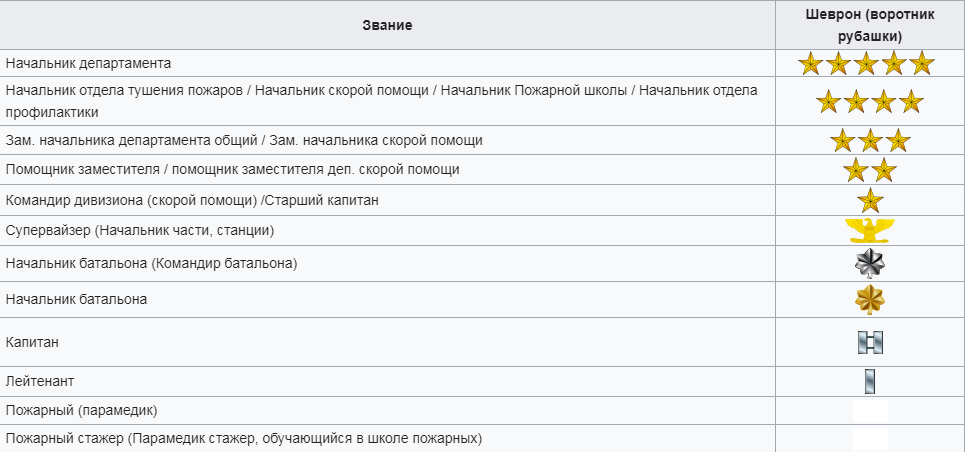Screen dimensions: 965x452
Task: Select the silver oak leaf insignia
Action: tap(870, 264)
